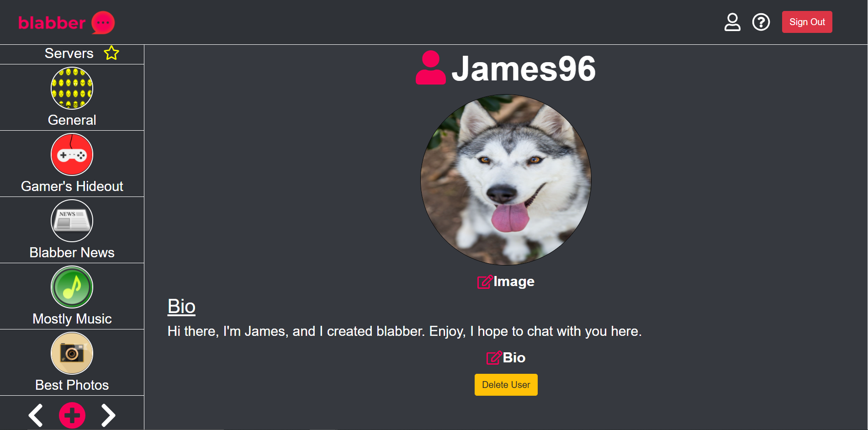
Task: Click the Delete User button
Action: tap(506, 385)
